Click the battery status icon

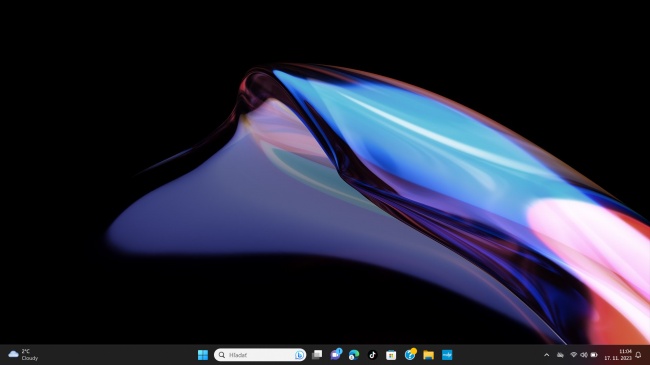(594, 355)
